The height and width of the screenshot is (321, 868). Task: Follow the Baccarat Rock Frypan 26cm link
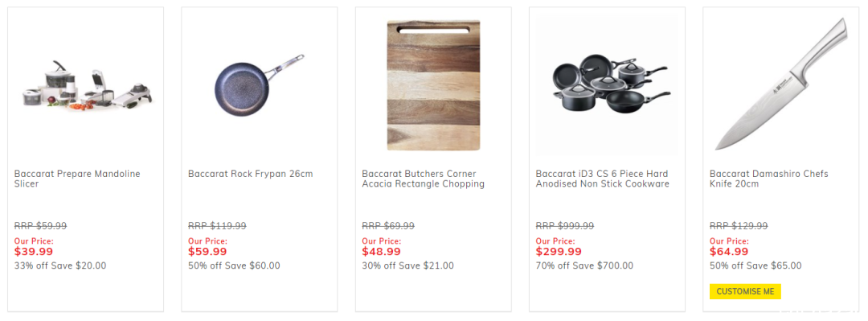[250, 174]
